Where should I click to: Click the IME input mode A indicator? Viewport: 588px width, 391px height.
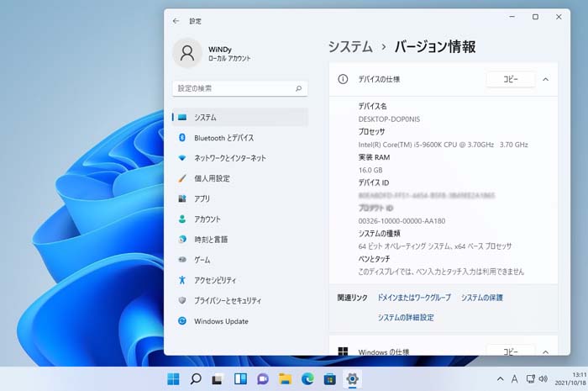point(514,379)
